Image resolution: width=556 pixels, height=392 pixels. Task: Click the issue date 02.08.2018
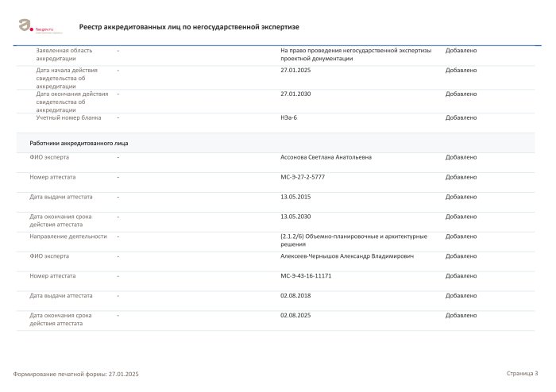tap(295, 296)
